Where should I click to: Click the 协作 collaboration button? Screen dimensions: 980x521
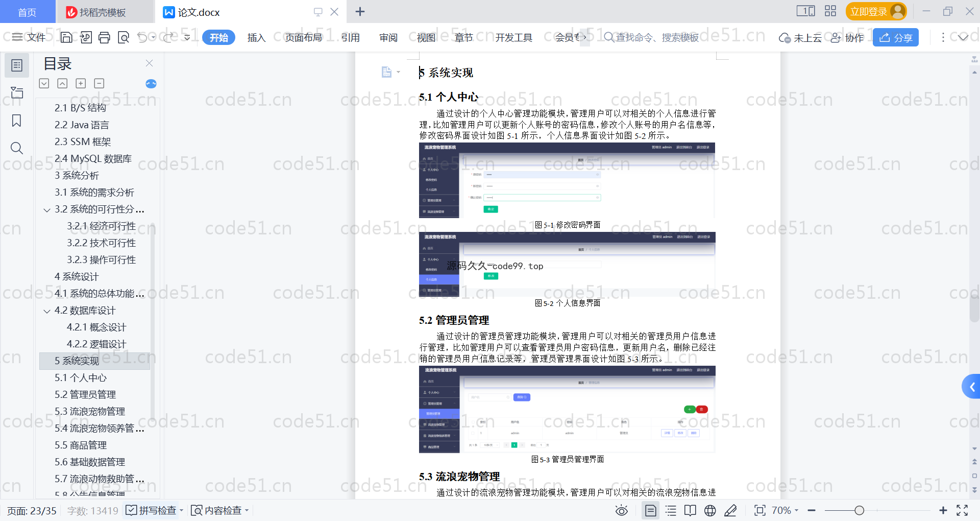847,38
